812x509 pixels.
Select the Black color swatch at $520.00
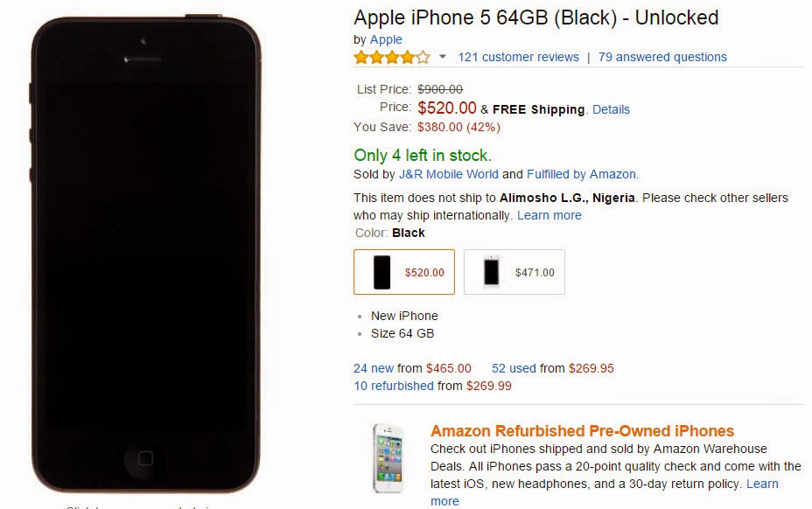[x=404, y=272]
